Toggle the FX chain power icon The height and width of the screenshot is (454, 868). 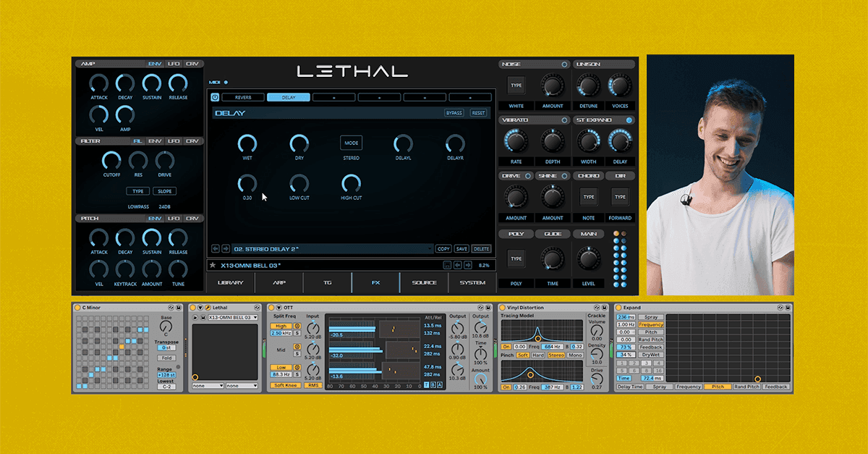tap(215, 97)
